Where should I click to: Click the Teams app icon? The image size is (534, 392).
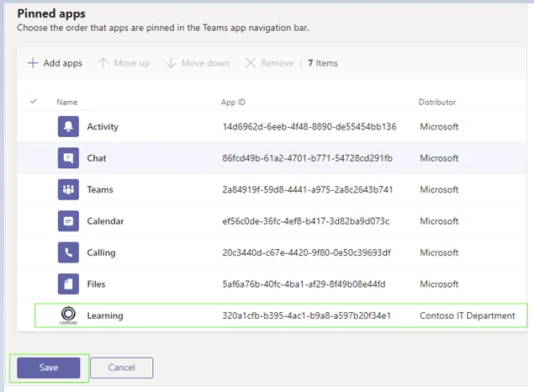pos(68,189)
